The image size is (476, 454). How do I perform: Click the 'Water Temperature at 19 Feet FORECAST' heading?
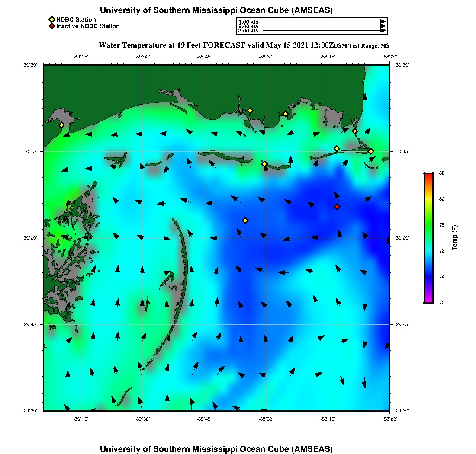(x=172, y=45)
